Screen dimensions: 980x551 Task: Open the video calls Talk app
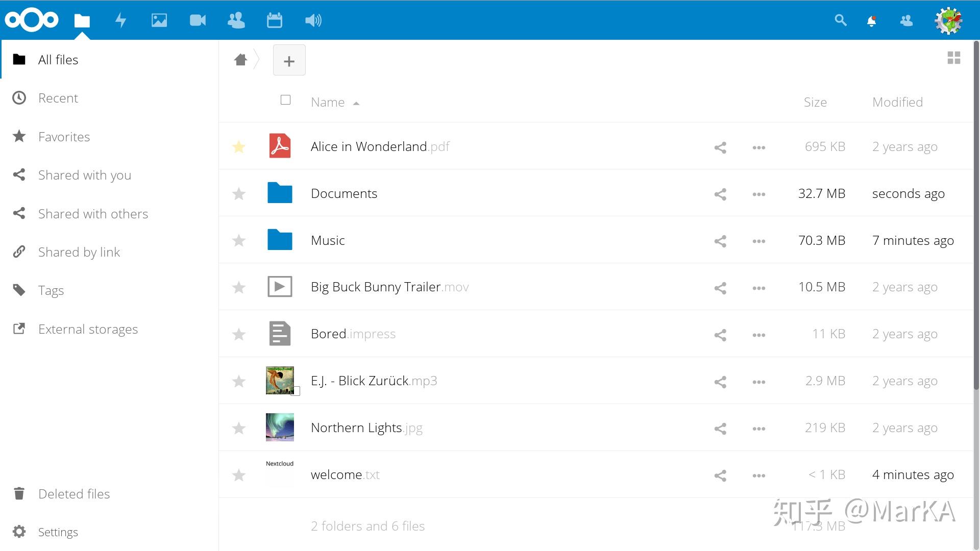(x=198, y=20)
